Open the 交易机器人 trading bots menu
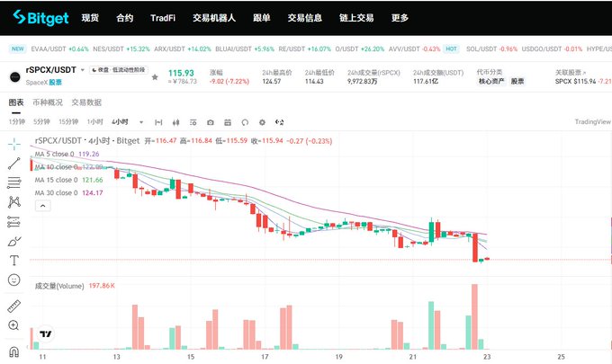This screenshot has width=612, height=364. (214, 18)
